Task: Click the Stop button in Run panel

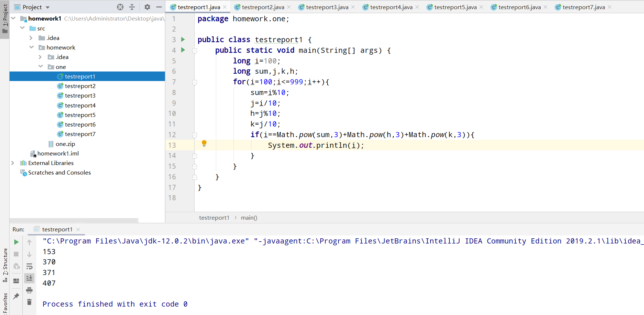Action: click(16, 254)
